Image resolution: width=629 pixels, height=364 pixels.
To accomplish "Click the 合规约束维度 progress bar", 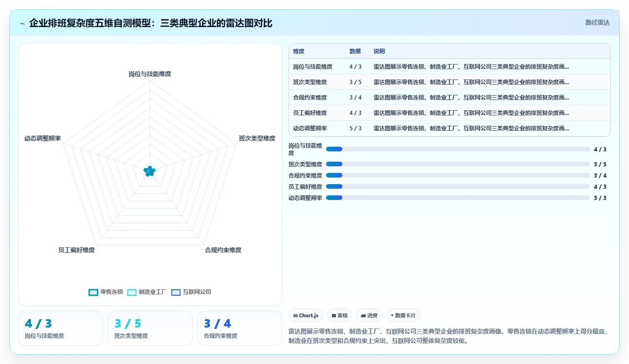I will click(458, 175).
